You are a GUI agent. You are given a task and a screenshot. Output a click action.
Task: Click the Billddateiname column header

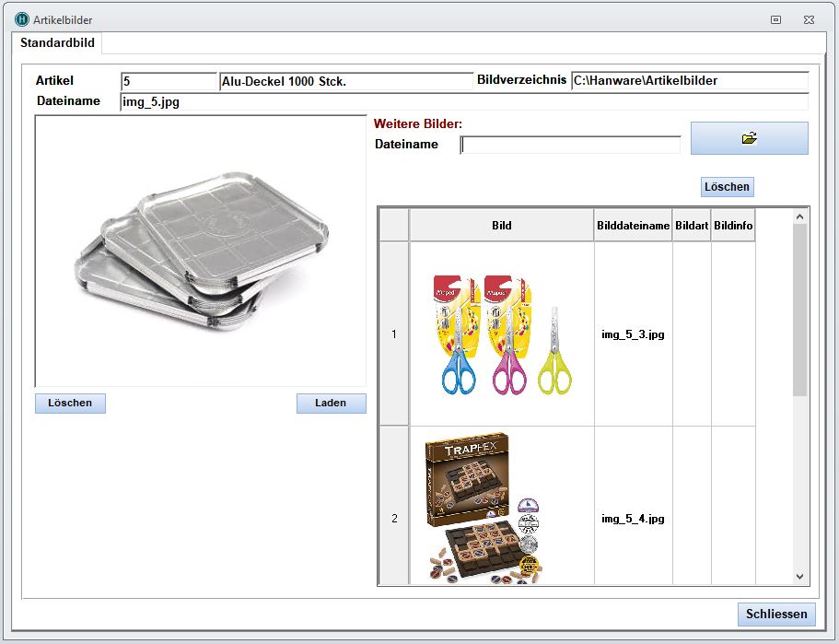633,226
